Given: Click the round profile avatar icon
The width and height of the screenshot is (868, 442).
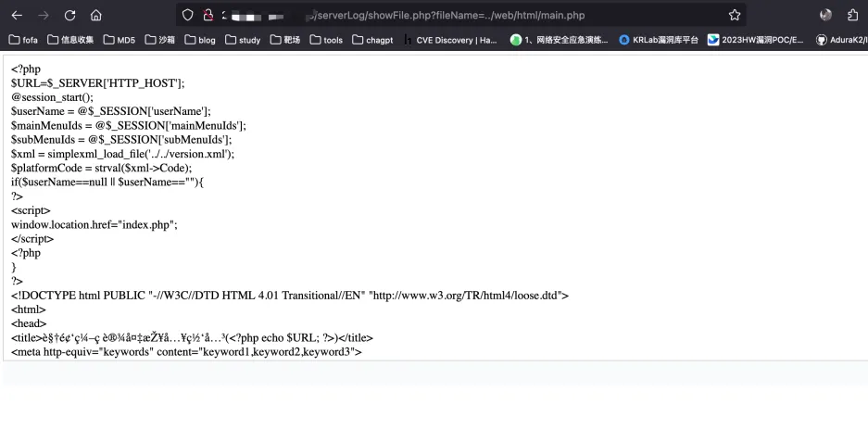Looking at the screenshot, I should pos(826,15).
